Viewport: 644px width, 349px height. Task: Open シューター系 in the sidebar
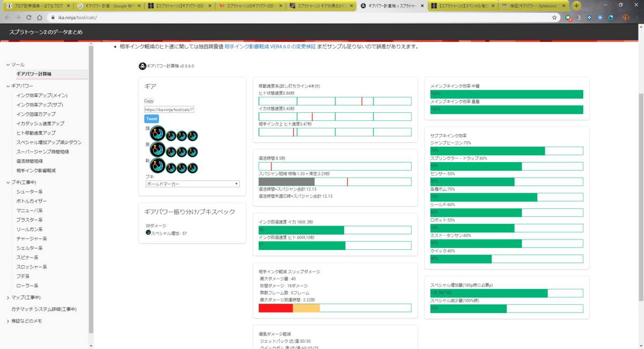click(x=30, y=192)
